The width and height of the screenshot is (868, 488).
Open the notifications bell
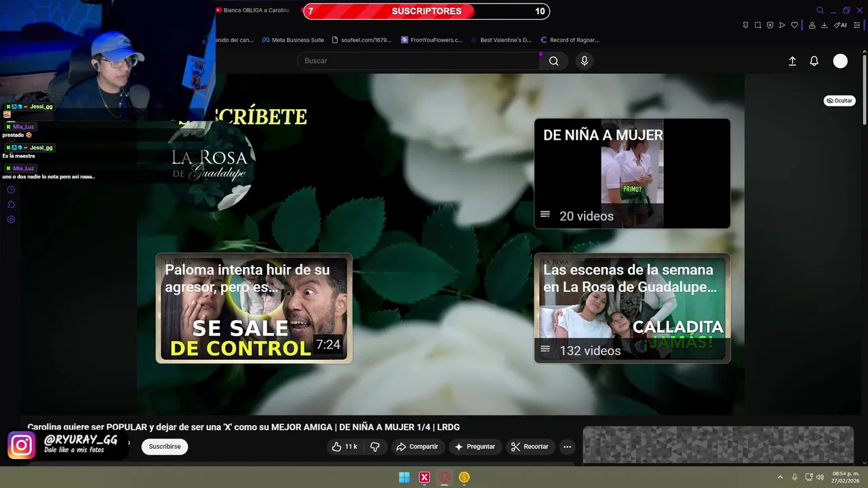814,61
